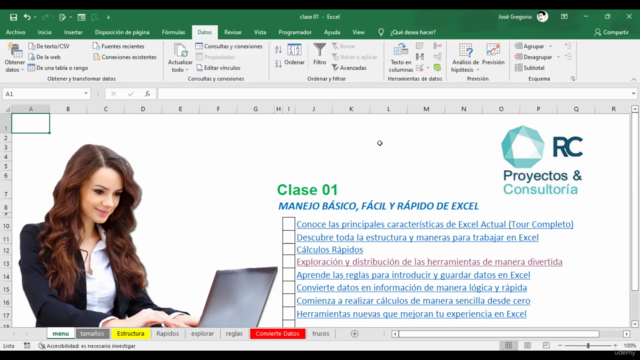This screenshot has height=360, width=640.
Task: Switch to the Inicio ribbon tab
Action: point(44,32)
